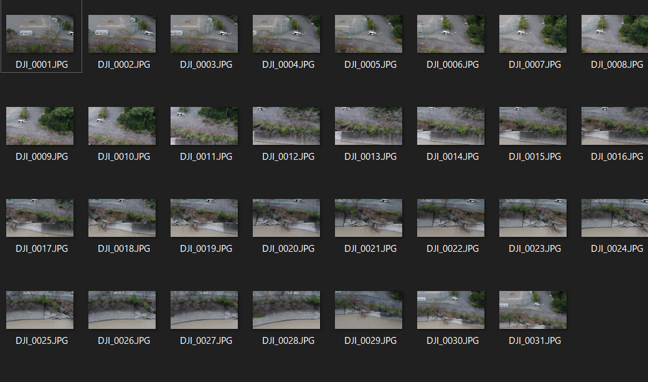
Task: Pick the DJI_0015.JPG thumbnail
Action: [x=533, y=126]
